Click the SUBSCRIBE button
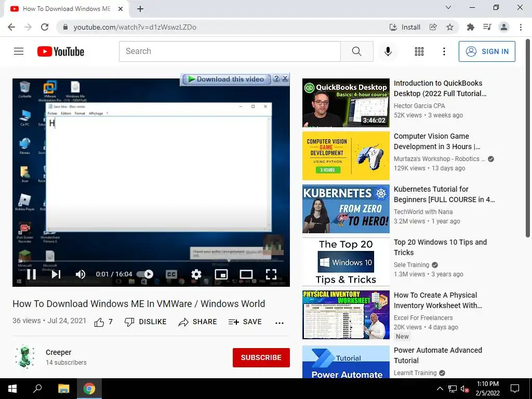The image size is (532, 399). [261, 357]
